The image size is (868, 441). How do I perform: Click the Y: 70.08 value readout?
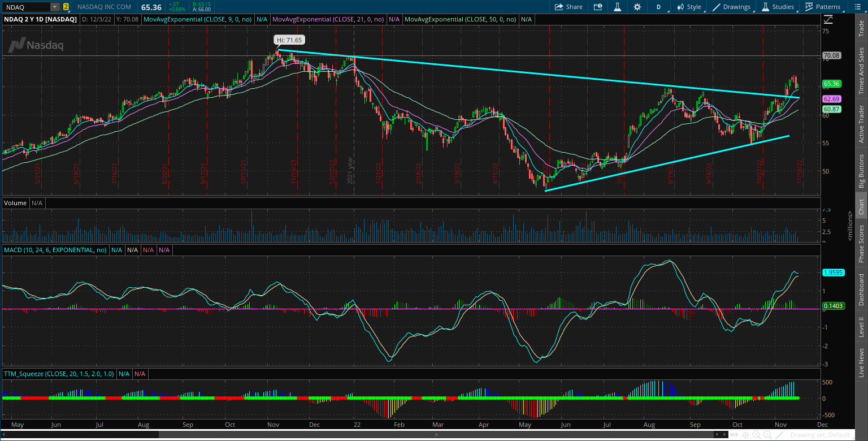pyautogui.click(x=128, y=19)
